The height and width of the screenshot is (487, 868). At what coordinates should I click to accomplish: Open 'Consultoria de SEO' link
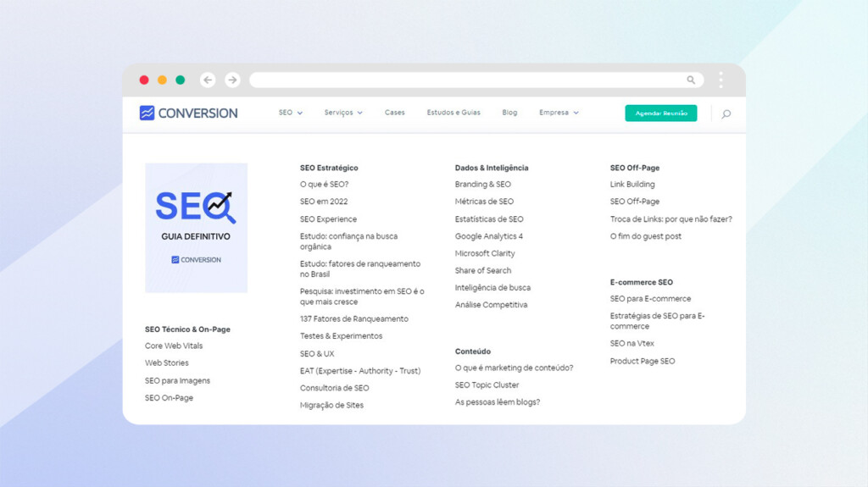[x=334, y=388]
